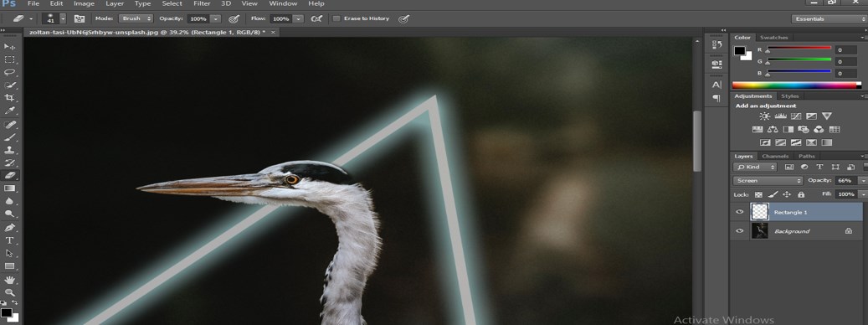This screenshot has width=868, height=325.
Task: Select the Zoom tool
Action: point(9,292)
